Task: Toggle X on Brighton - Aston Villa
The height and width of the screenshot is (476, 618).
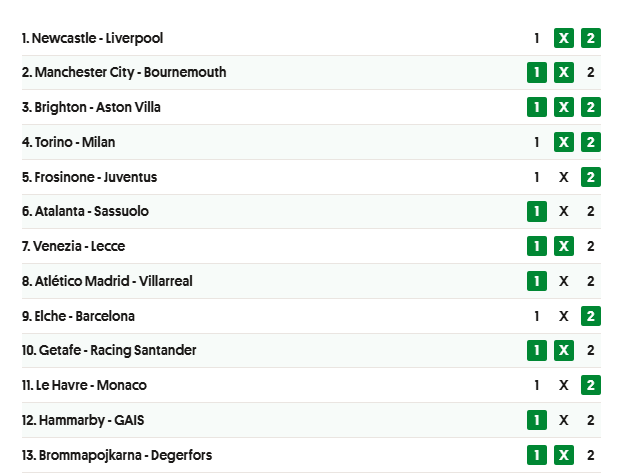Action: (564, 107)
